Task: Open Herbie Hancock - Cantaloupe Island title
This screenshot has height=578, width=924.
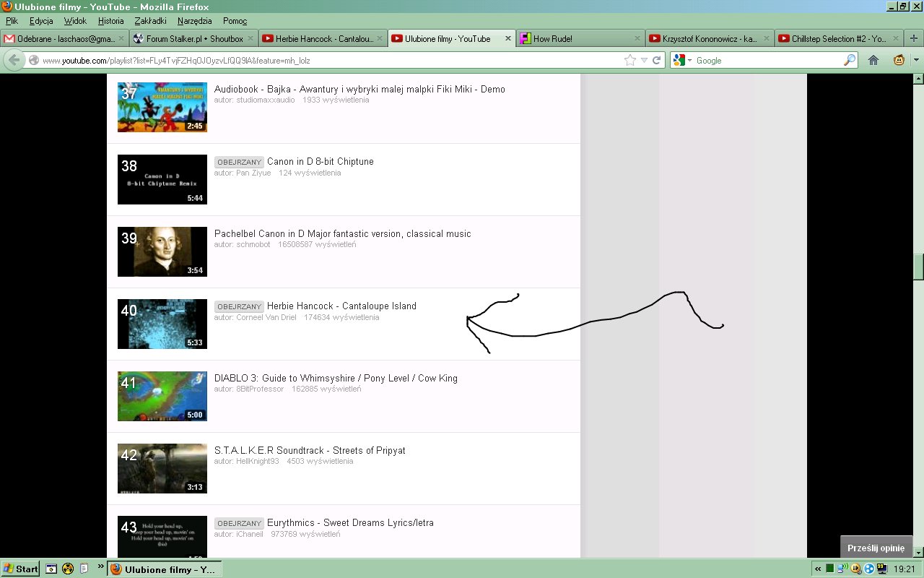Action: [341, 306]
